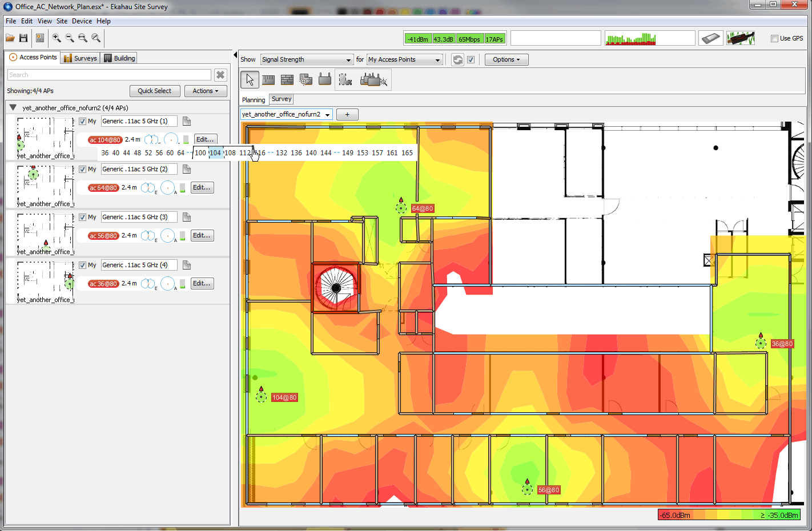Screen dimensions: 812x531
Task: Click Edit for Generic .11ac 5 GHz (3)
Action: (202, 236)
